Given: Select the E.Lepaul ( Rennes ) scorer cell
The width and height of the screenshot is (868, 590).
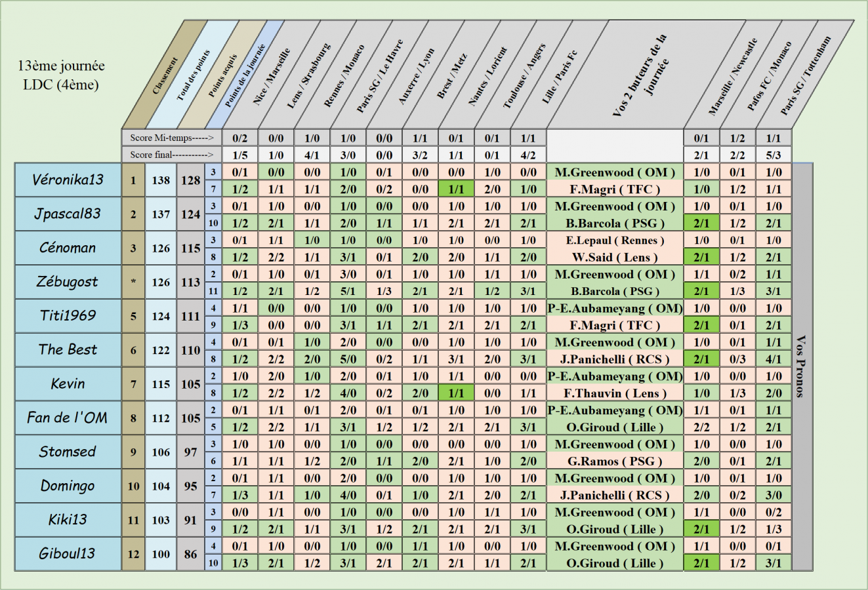Looking at the screenshot, I should [615, 240].
